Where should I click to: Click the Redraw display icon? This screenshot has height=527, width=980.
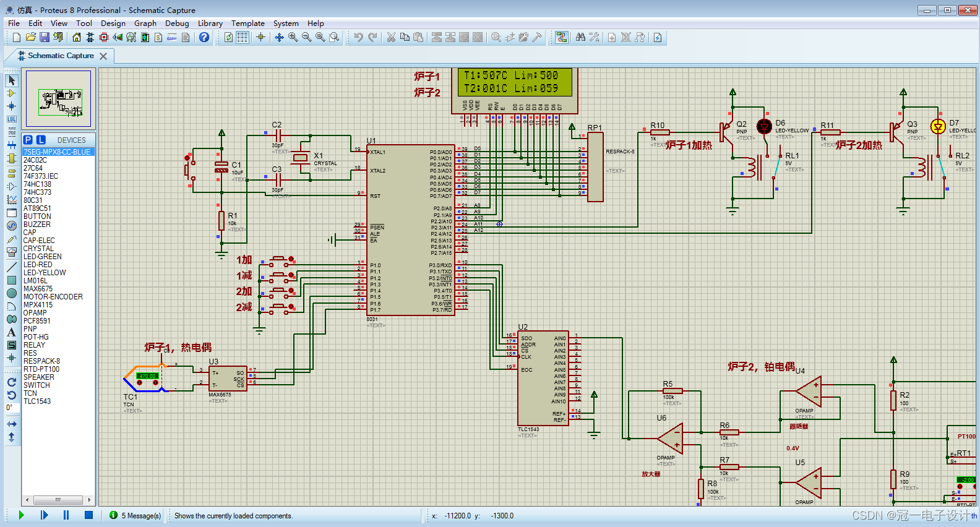(229, 38)
